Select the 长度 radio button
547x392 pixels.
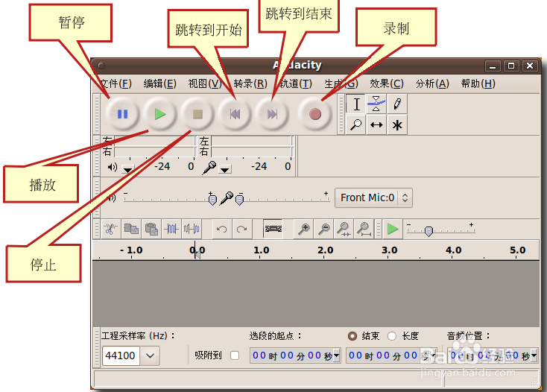tap(392, 336)
